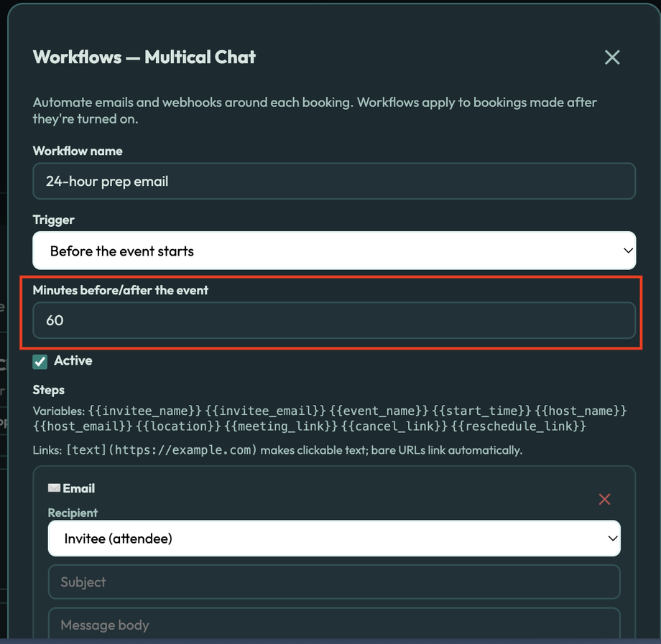Close the Workflows — Multical Chat dialog

coord(612,57)
